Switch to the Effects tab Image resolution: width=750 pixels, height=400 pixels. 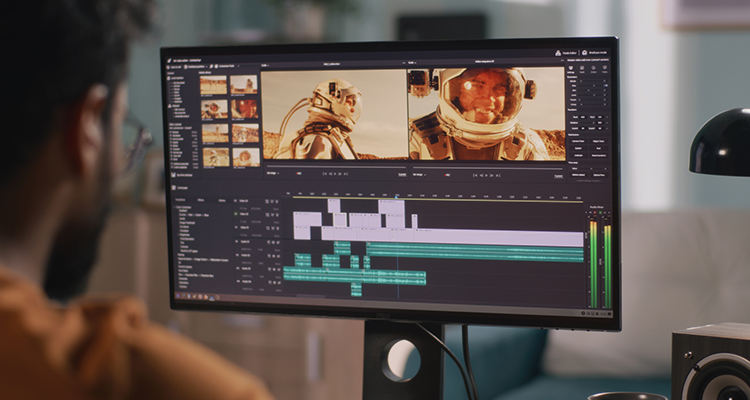click(x=201, y=200)
